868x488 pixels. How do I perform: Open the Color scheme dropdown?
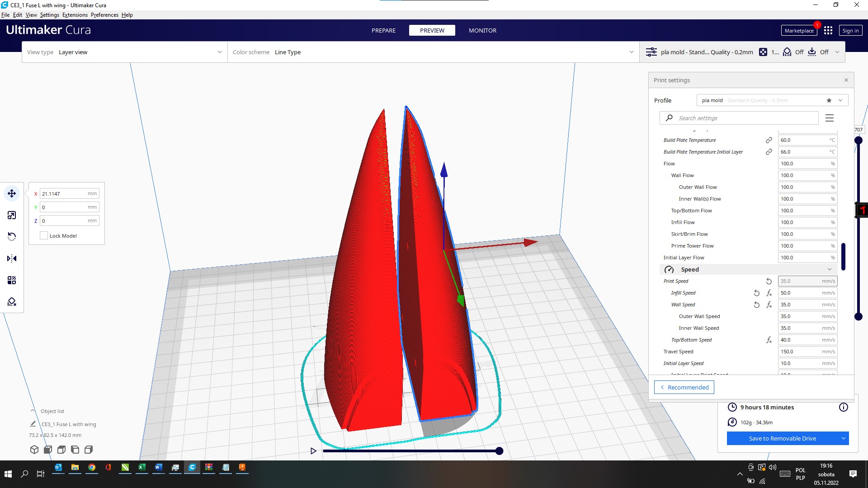(433, 52)
